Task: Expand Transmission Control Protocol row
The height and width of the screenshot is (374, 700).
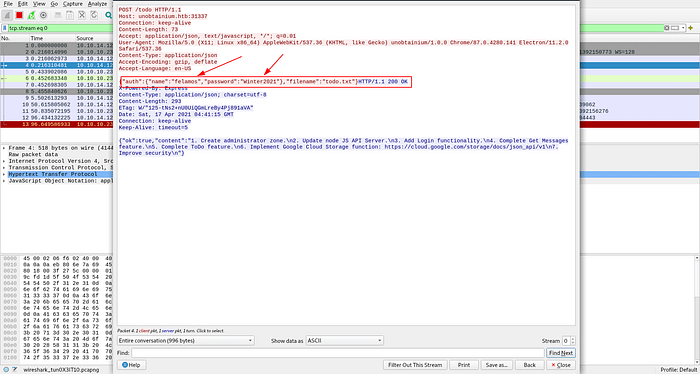Action: 4,167
